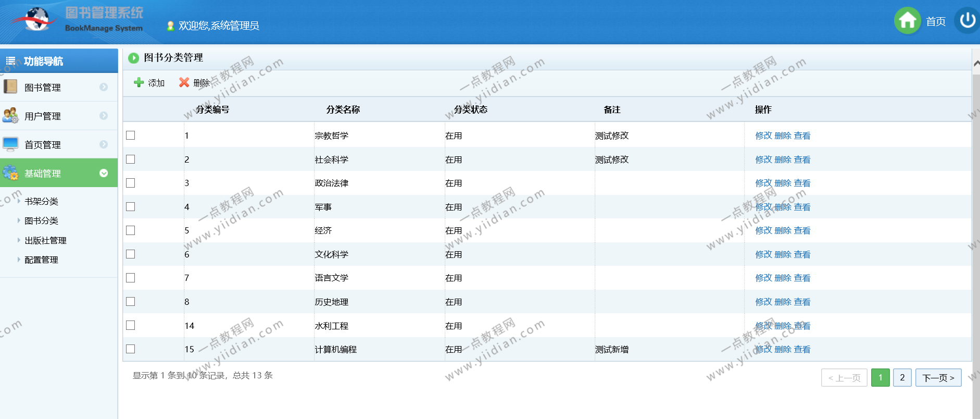
Task: Click the 分类编号 column header
Action: click(212, 109)
